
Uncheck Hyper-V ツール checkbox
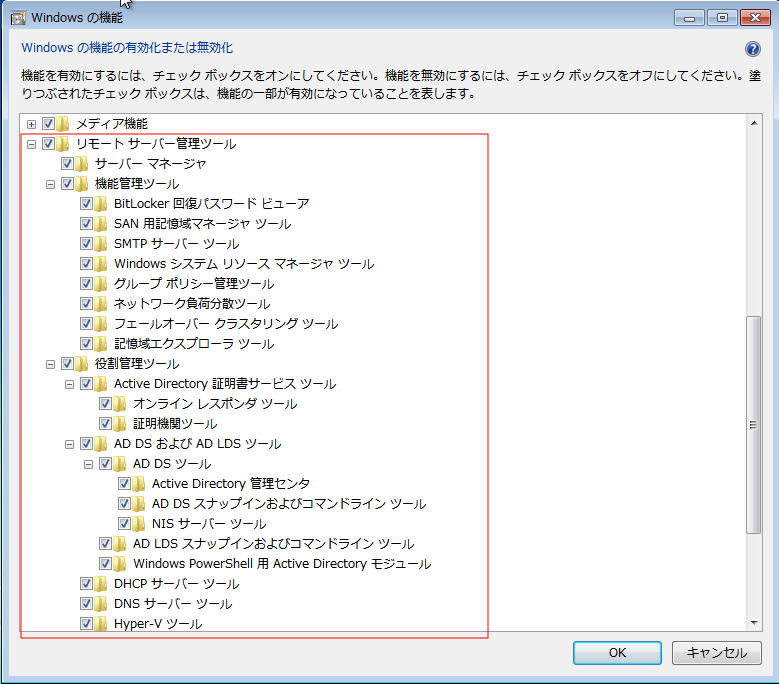(86, 623)
